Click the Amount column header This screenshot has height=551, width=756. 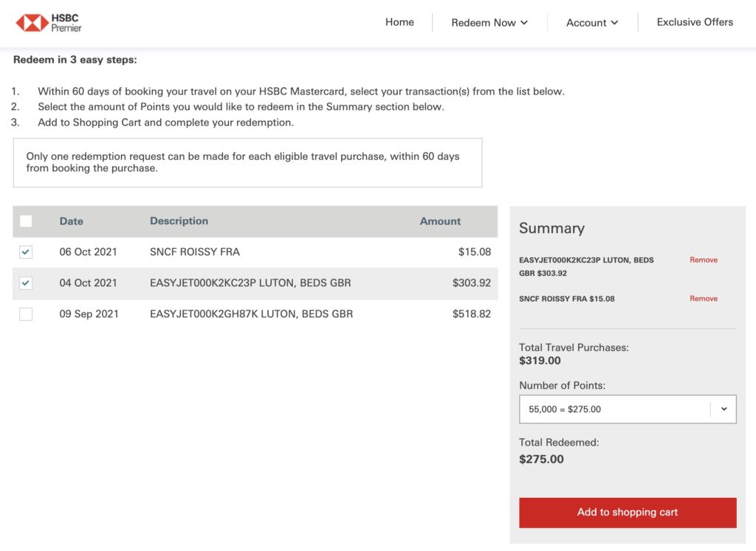pyautogui.click(x=440, y=221)
